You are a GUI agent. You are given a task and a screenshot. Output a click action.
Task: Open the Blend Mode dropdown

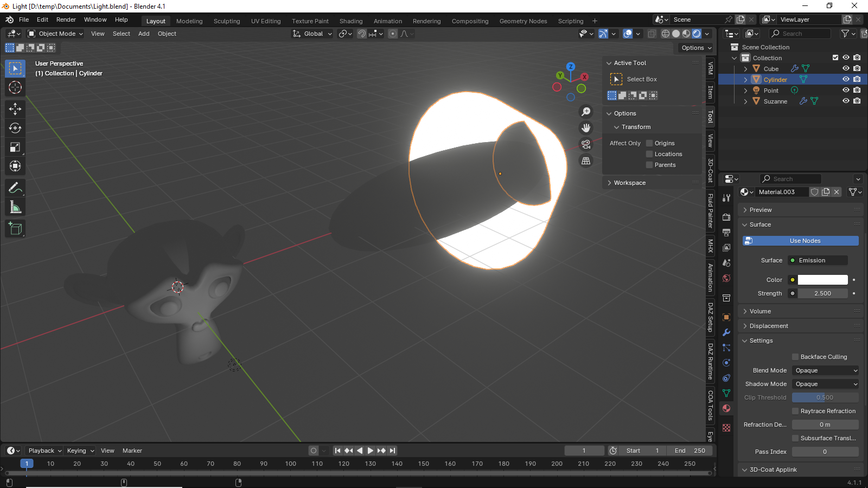[x=826, y=370]
